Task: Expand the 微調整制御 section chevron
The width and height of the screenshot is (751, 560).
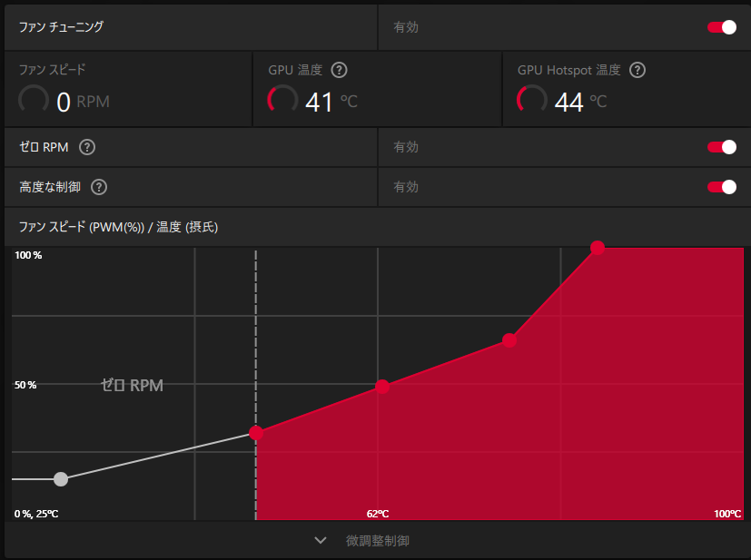Action: 321,540
